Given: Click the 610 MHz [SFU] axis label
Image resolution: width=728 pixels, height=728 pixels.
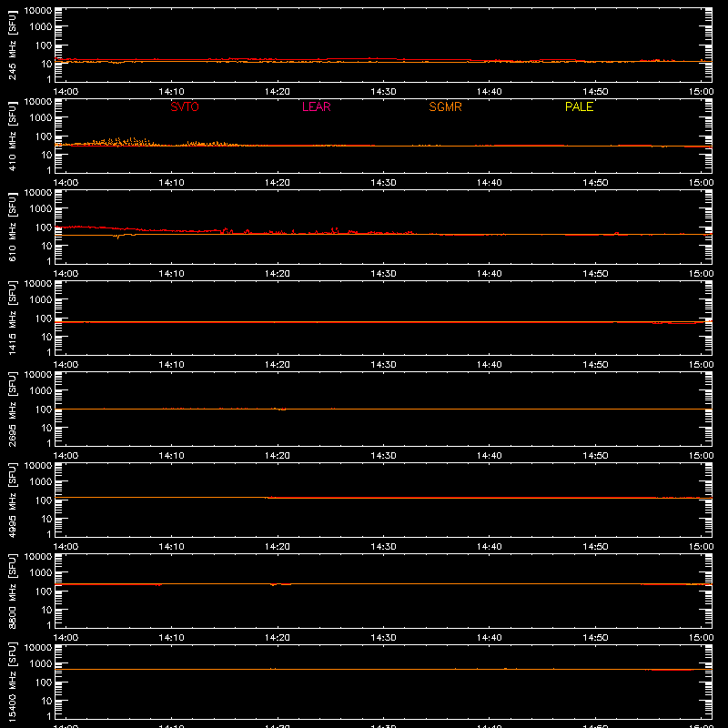Looking at the screenshot, I should [13, 227].
